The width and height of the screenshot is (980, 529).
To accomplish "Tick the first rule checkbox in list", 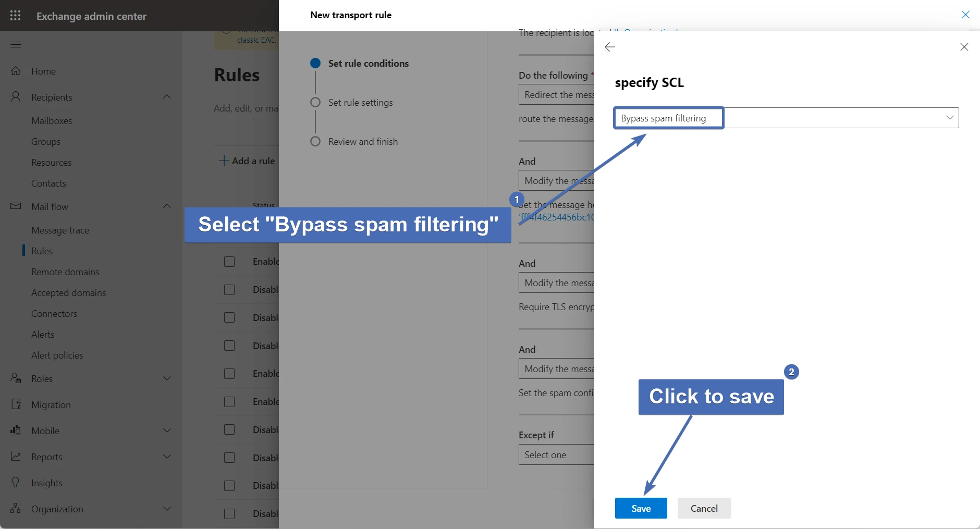I will pos(229,262).
